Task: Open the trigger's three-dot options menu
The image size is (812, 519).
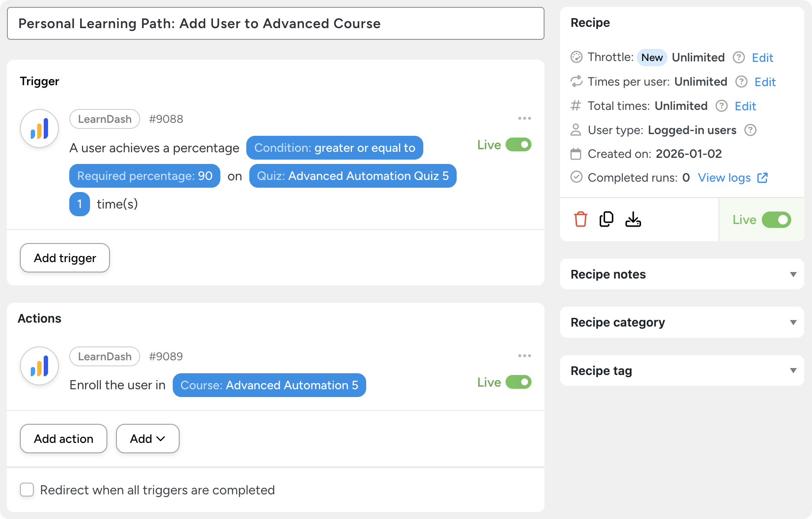Action: pos(524,119)
